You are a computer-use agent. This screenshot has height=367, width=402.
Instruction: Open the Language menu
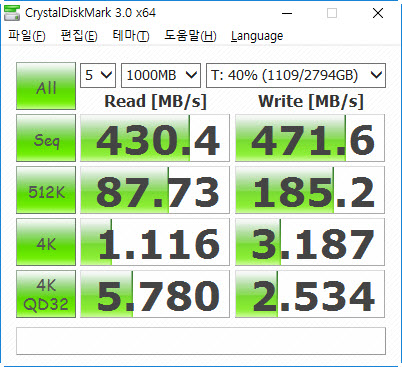pyautogui.click(x=257, y=36)
